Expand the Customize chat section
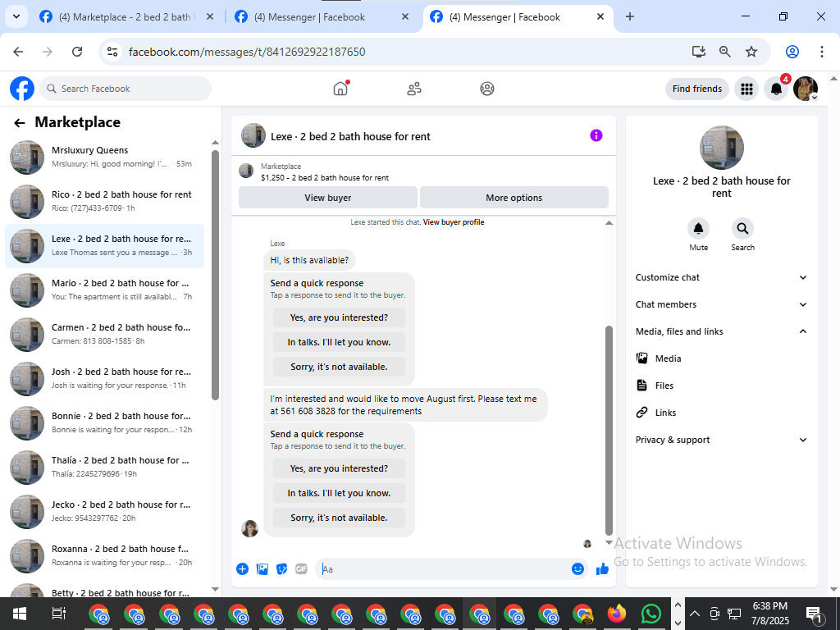 [721, 277]
